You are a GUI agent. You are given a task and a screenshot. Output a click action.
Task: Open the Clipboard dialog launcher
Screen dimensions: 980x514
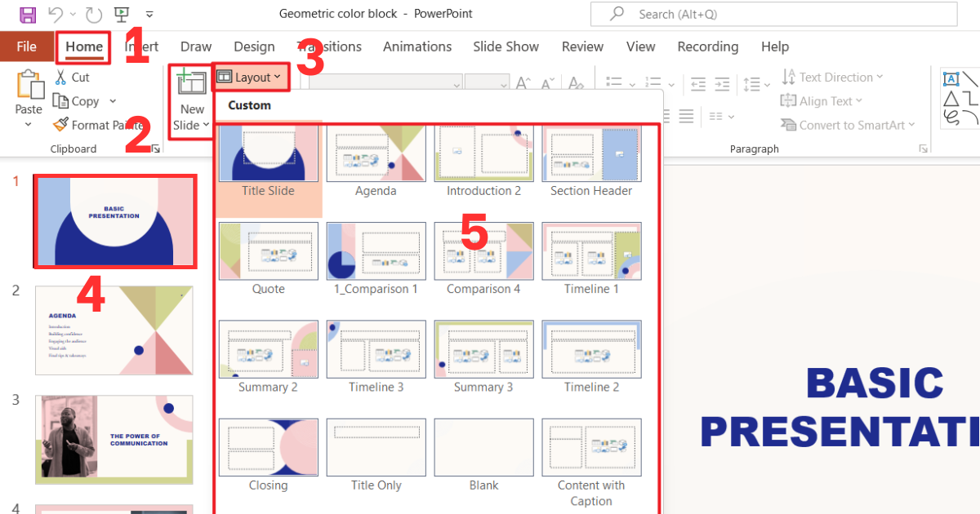[x=155, y=148]
